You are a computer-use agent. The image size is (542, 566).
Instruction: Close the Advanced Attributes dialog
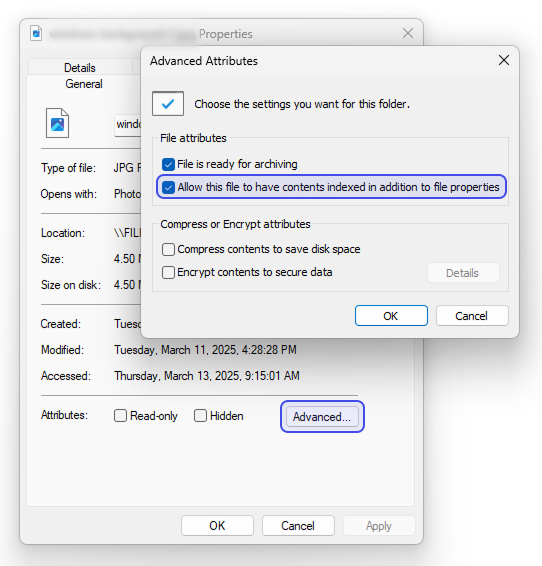(x=504, y=60)
